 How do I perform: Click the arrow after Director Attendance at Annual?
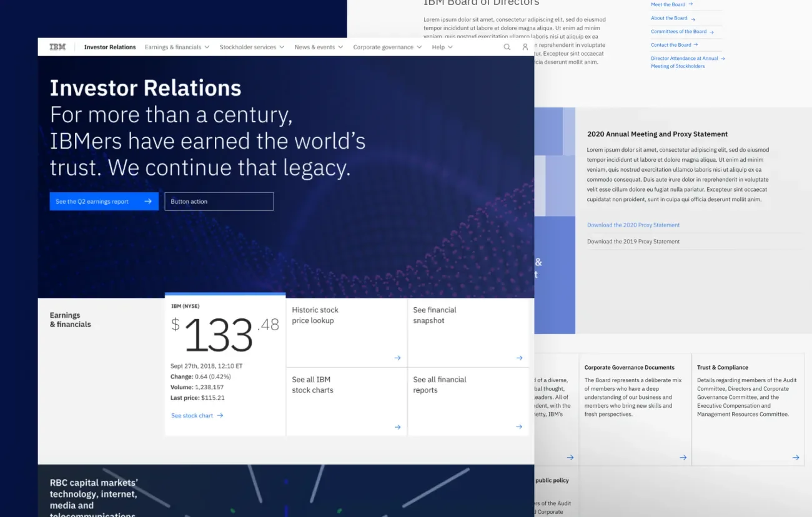point(723,59)
